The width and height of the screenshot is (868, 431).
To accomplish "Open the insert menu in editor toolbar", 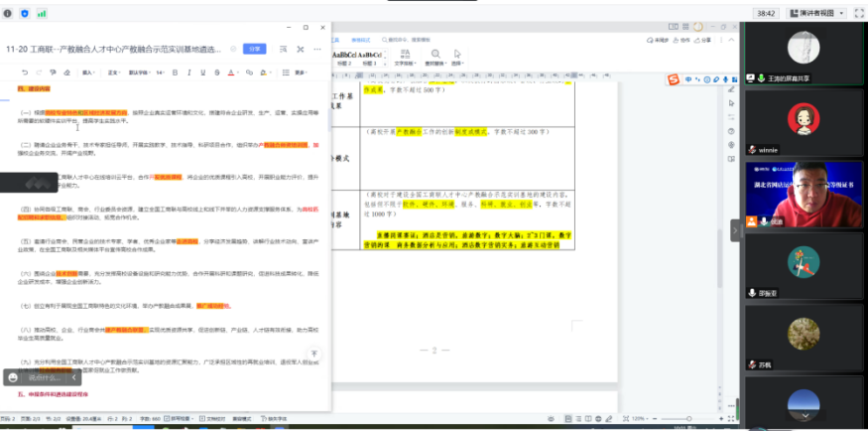I will coord(88,72).
